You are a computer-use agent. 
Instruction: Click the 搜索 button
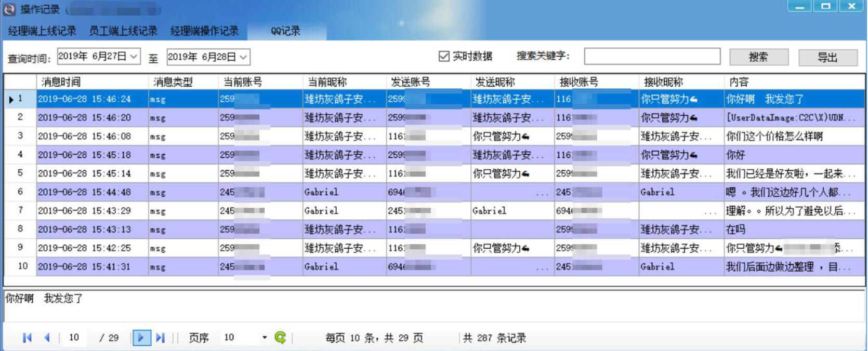[x=758, y=57]
